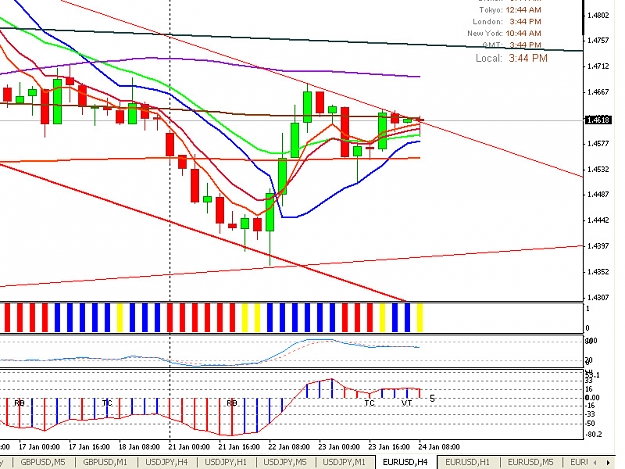
Task: Click the 18 Jan 08:00 time axis label
Action: [x=139, y=447]
